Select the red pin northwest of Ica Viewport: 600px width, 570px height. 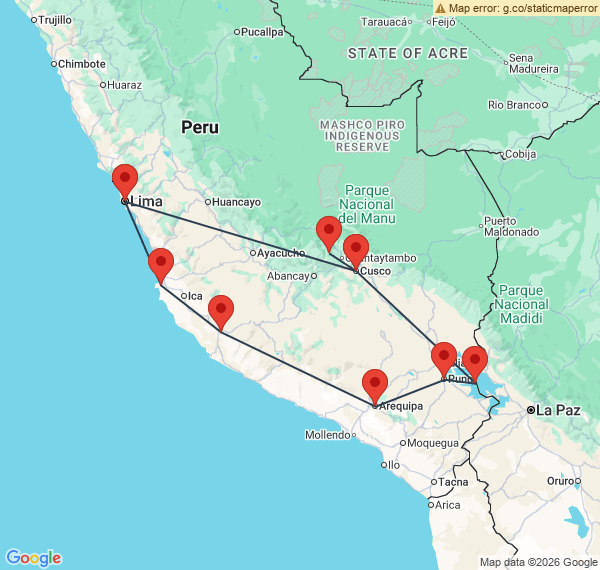point(160,266)
